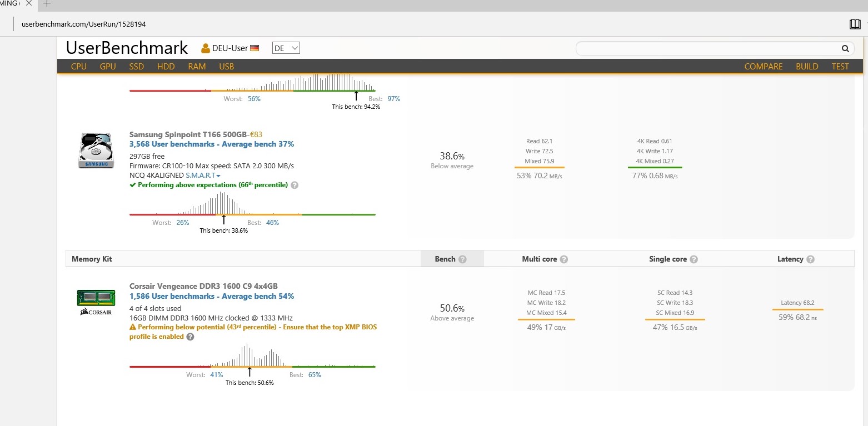Image resolution: width=868 pixels, height=426 pixels.
Task: Click the Samsung 38.6% bench score
Action: (x=452, y=157)
